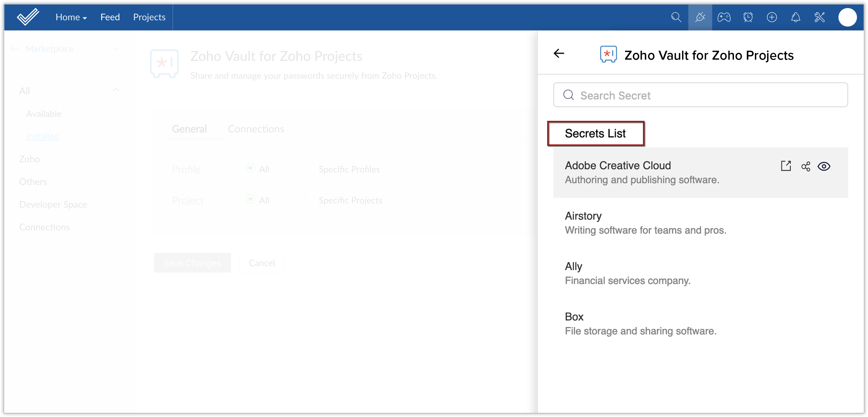868x417 pixels.
Task: Select the Ally secret row
Action: (700, 274)
